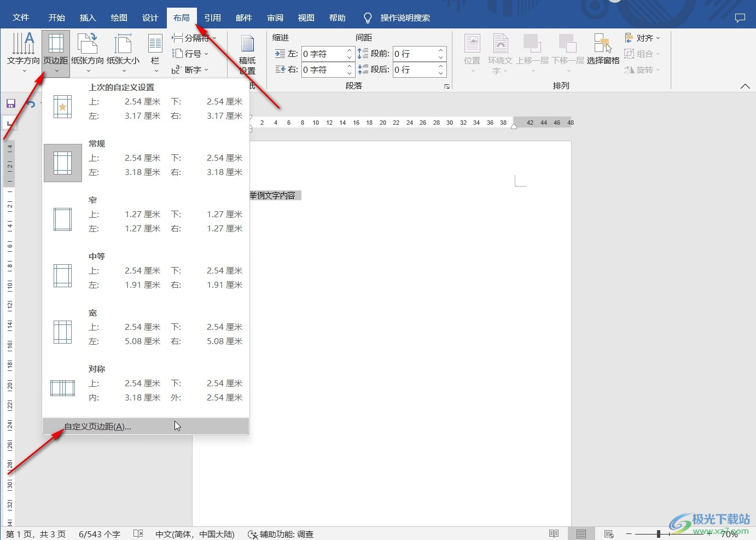Open Paper Size (纸张大小) options

pyautogui.click(x=123, y=53)
